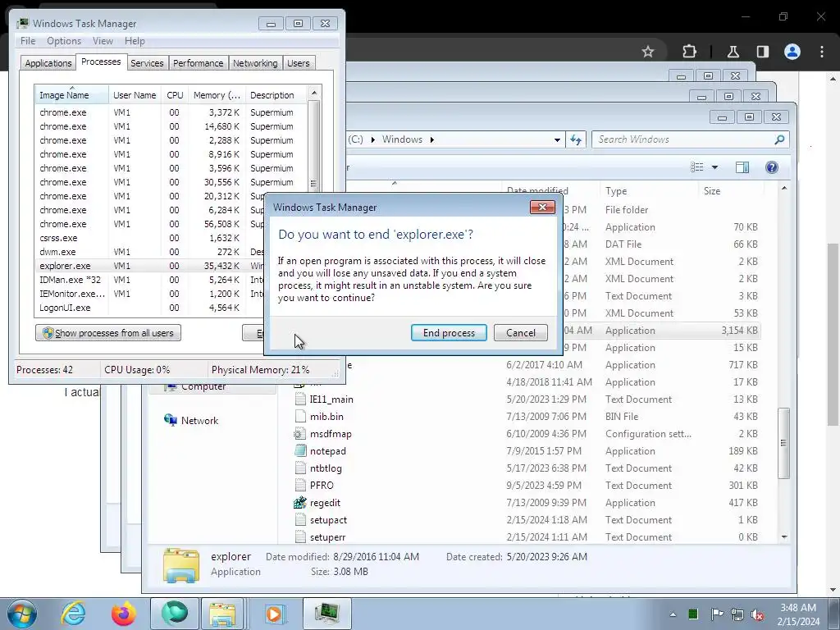Open the Services tab in Task Manager
Image resolution: width=840 pixels, height=630 pixels.
147,63
